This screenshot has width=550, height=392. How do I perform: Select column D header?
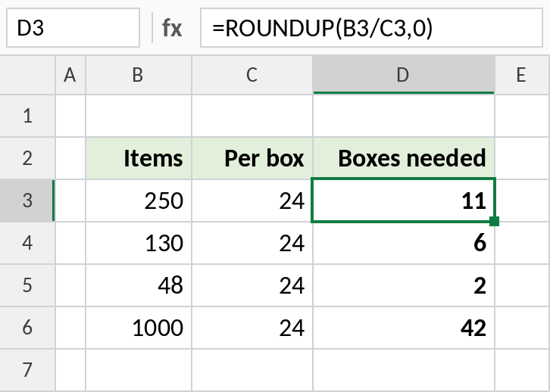[x=403, y=75]
